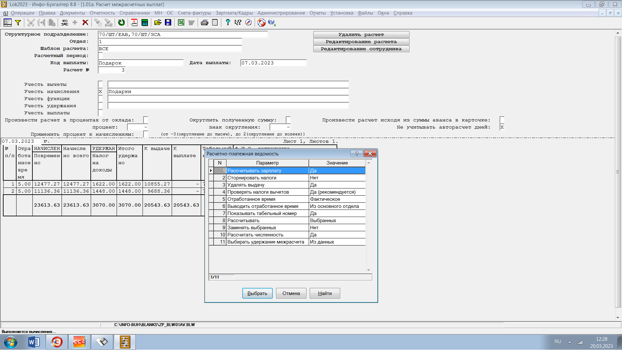Click the compass navigator icon
Screen dimensions: 622x364
pos(248,22)
